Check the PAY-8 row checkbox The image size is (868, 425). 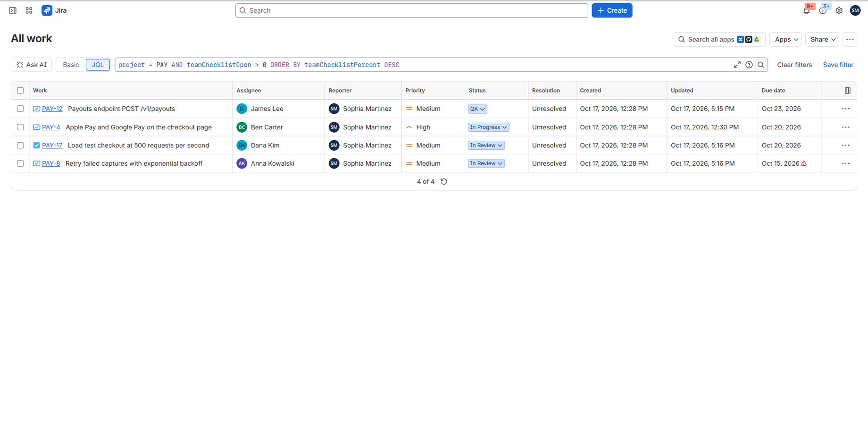coord(20,163)
